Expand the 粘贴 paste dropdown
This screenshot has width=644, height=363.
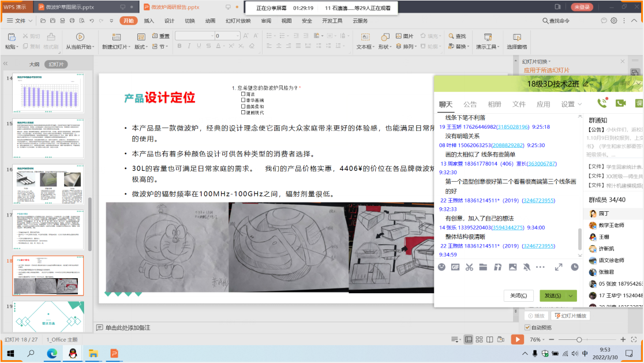click(12, 47)
